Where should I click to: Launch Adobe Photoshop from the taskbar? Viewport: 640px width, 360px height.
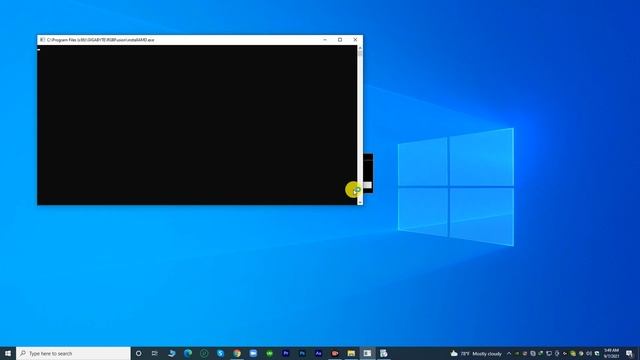pos(302,353)
